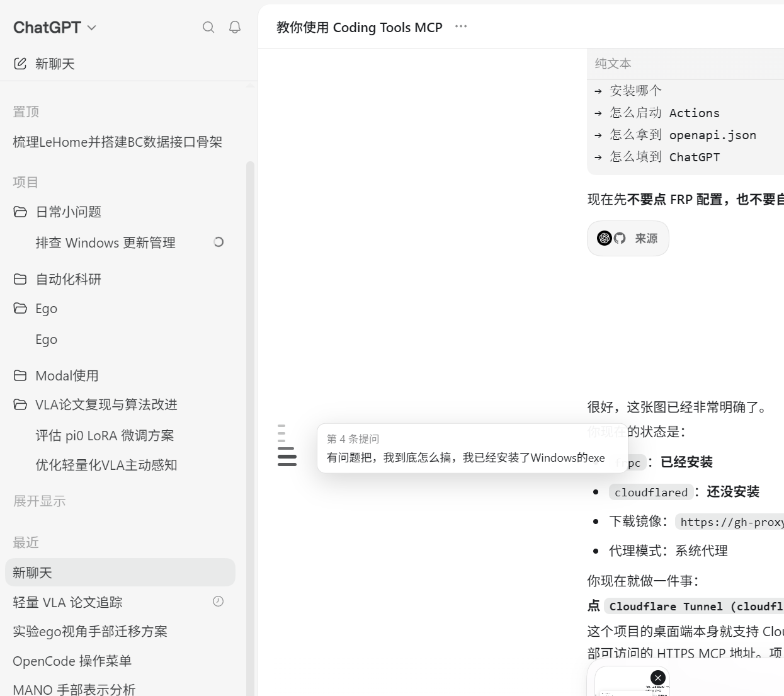Image resolution: width=784 pixels, height=696 pixels.
Task: Click the 第 4 条提问 preview tooltip
Action: pos(472,448)
